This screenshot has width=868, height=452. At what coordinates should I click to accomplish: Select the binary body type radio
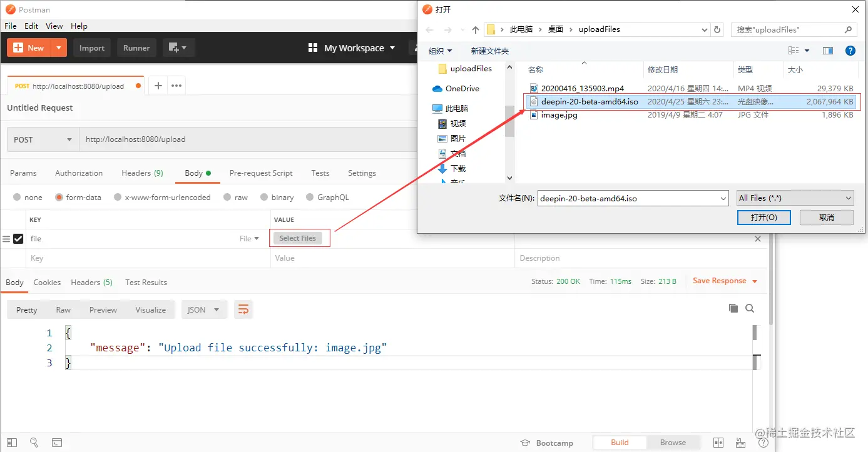[x=264, y=197]
